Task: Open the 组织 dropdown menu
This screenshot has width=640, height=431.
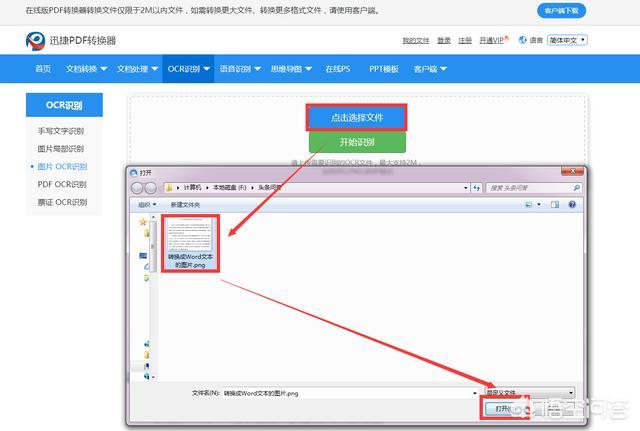Action: 147,204
